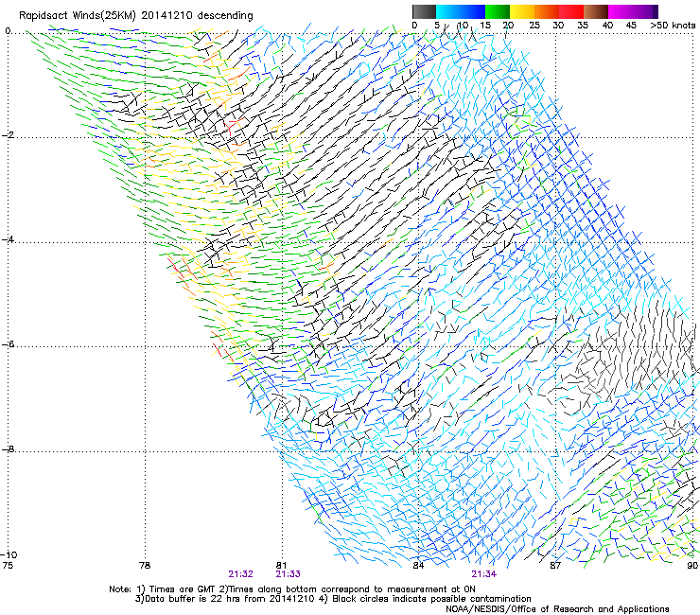Click the '>50 knots' legend label

coord(673,25)
